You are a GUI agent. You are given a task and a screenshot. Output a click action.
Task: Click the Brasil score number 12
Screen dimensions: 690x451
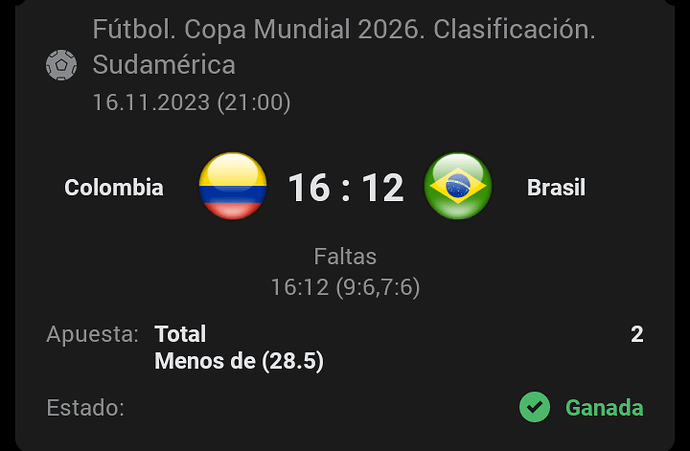[x=383, y=188]
